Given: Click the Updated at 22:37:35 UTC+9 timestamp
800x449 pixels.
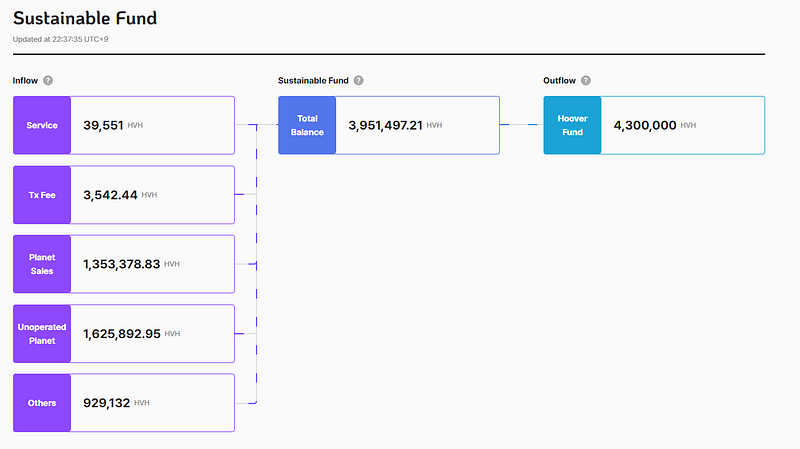Looking at the screenshot, I should point(60,39).
